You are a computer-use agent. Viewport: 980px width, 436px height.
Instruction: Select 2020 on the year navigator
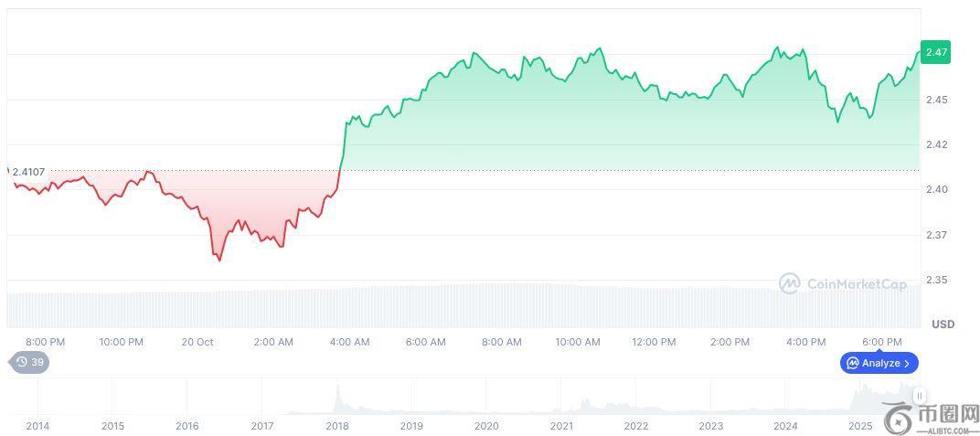point(486,426)
